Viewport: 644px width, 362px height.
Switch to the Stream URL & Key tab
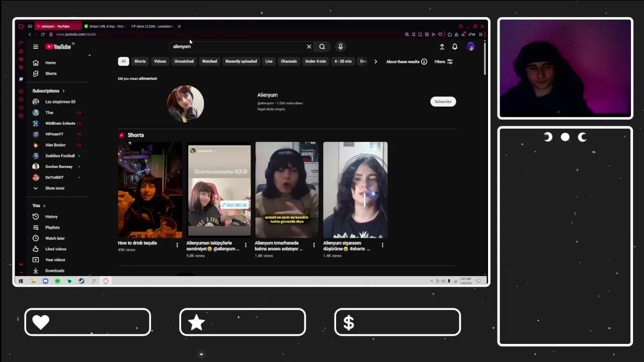tap(106, 26)
